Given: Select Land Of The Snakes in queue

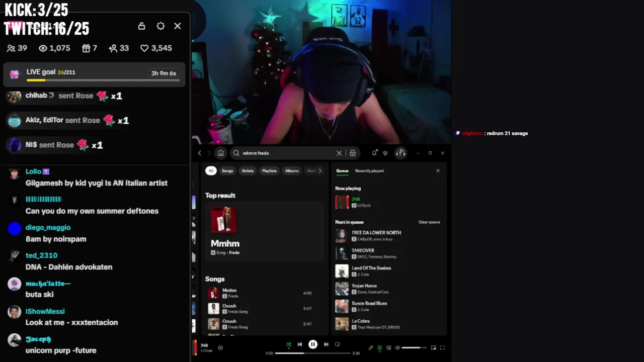Looking at the screenshot, I should point(387,270).
